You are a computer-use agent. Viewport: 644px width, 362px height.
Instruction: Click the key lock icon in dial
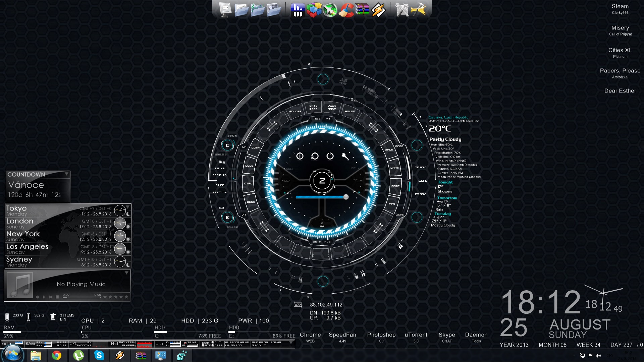coord(345,156)
